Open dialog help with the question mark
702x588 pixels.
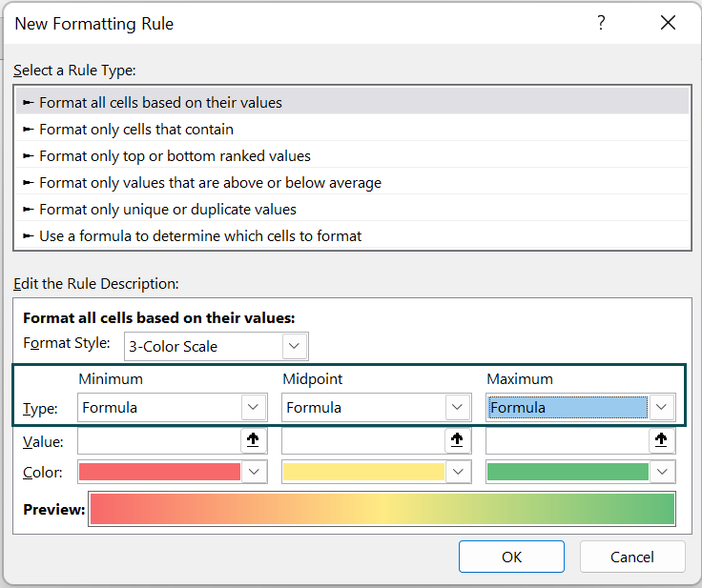(x=601, y=22)
